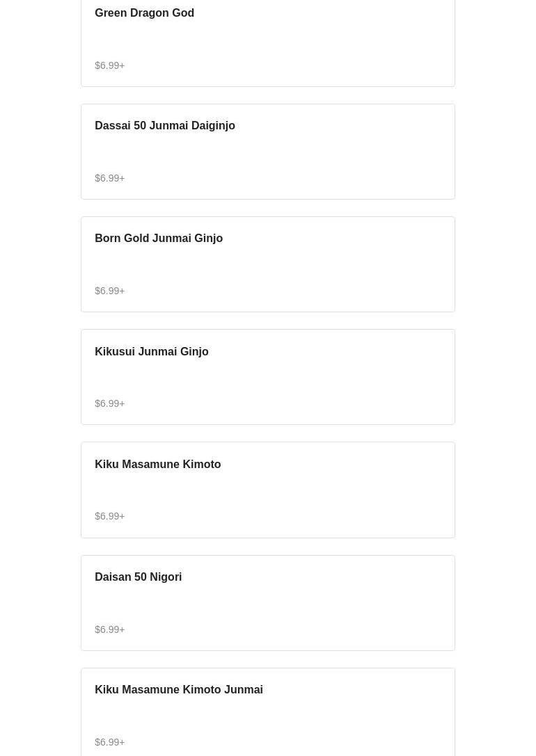The width and height of the screenshot is (536, 756).
Task: Click the price under Kiku Masamune Kimoto Junmai
Action: point(110,742)
